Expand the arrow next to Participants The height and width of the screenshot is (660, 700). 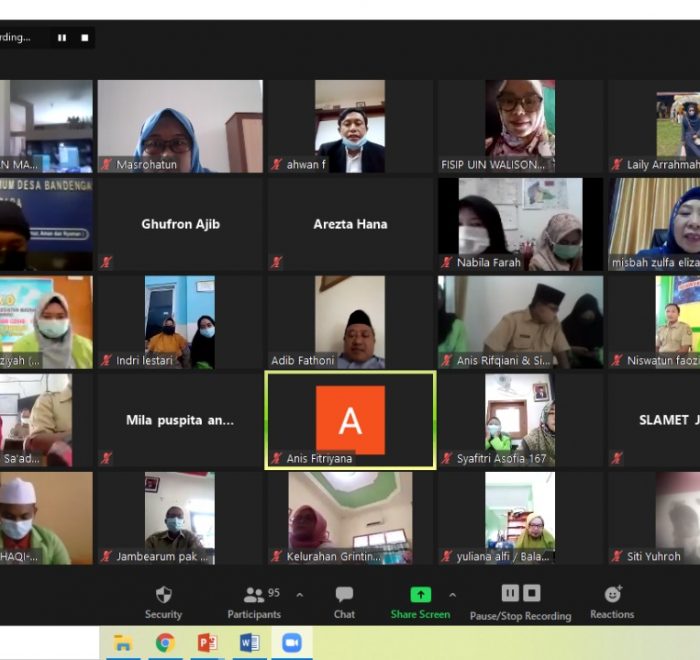(299, 594)
